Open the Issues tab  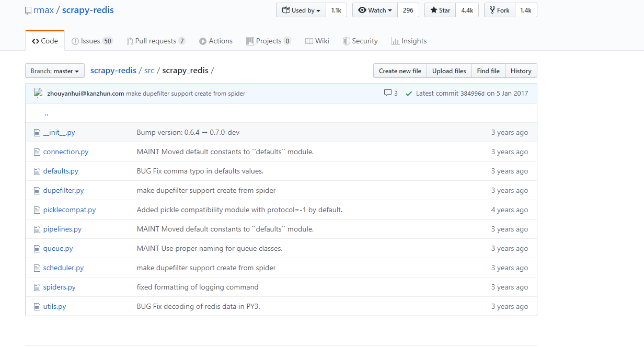click(92, 41)
